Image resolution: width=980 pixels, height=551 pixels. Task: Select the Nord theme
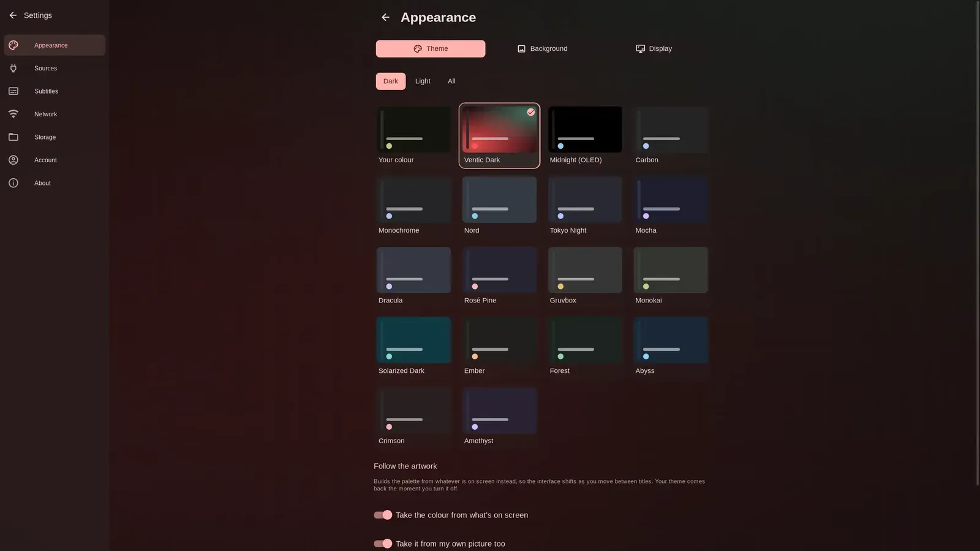tap(499, 206)
